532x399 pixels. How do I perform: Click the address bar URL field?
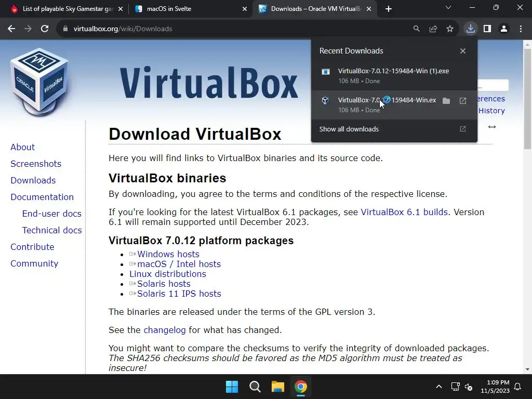point(237,29)
